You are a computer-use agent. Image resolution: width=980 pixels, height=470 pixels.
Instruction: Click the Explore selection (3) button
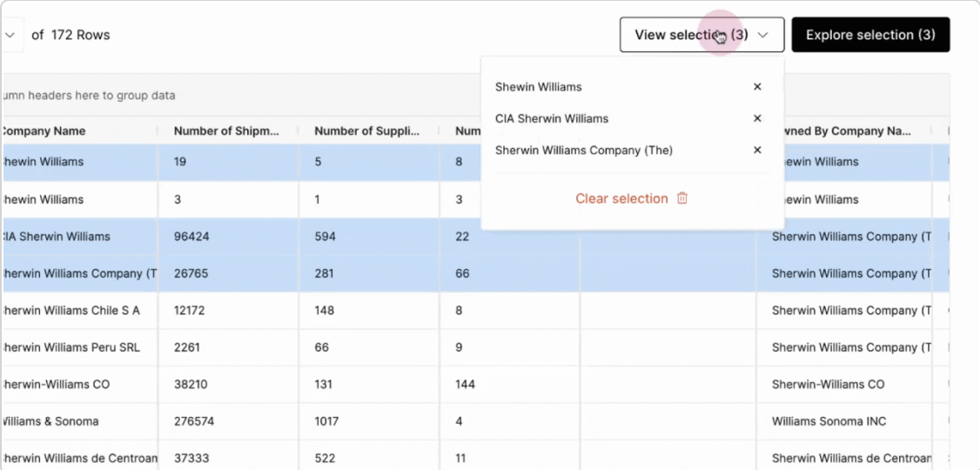[x=870, y=35]
